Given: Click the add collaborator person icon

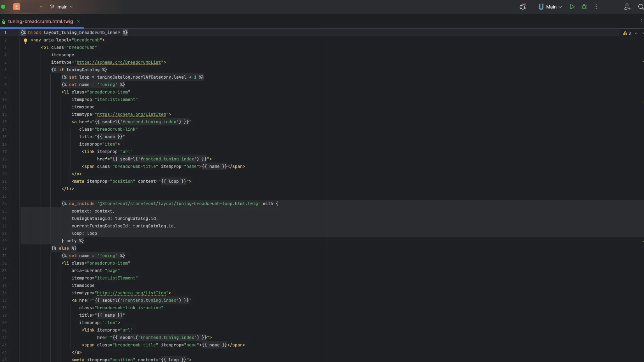Looking at the screenshot, I should coord(627,7).
